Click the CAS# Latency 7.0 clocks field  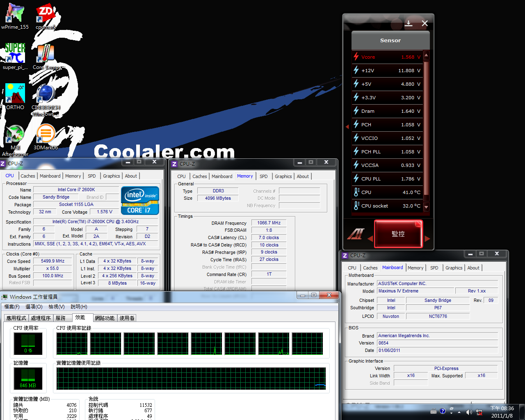pyautogui.click(x=269, y=237)
